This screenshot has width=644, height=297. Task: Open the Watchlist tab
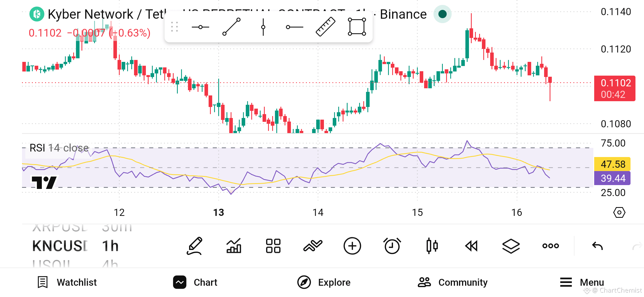[67, 282]
